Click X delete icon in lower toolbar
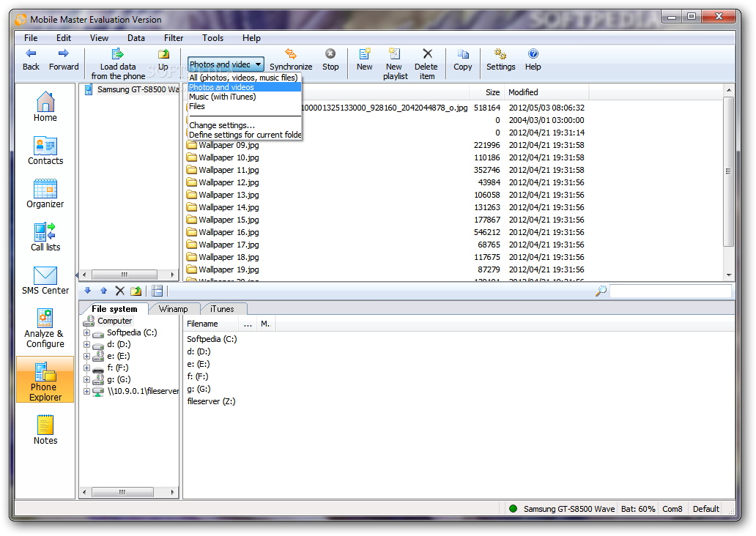This screenshot has height=536, width=756. [120, 291]
